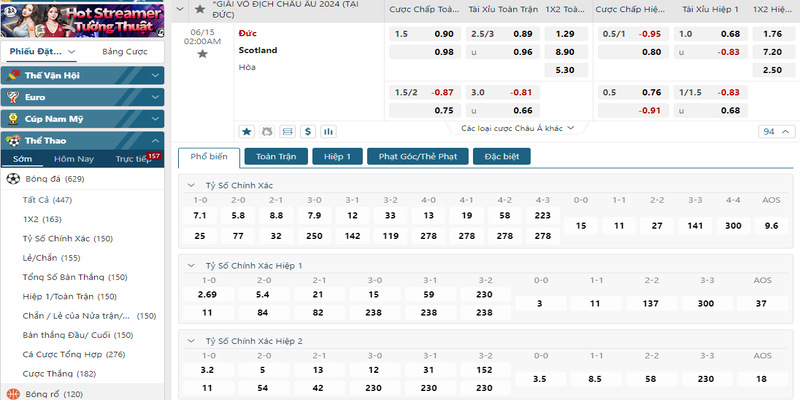
Task: Click the basketball icon next to Bóng rổ
Action: click(x=13, y=394)
